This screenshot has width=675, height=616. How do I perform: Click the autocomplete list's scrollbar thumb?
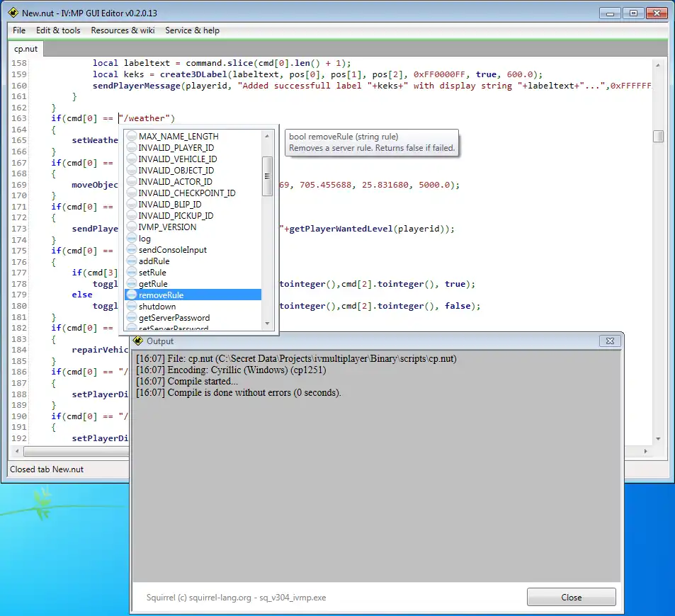pyautogui.click(x=267, y=176)
